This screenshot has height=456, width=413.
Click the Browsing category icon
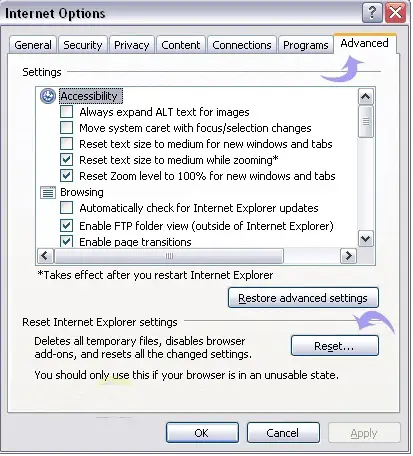pyautogui.click(x=48, y=192)
